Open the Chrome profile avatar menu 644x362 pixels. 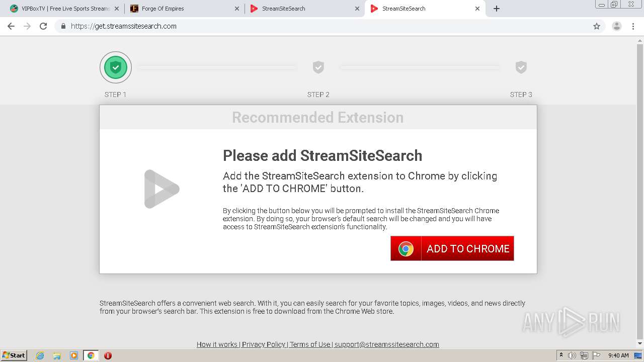pos(616,26)
